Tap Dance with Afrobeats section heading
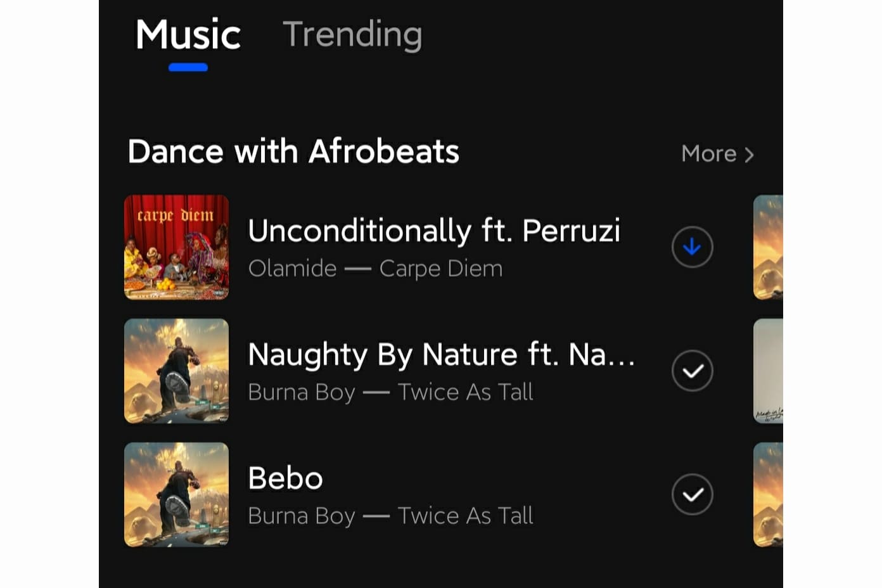This screenshot has width=882, height=588. (293, 151)
